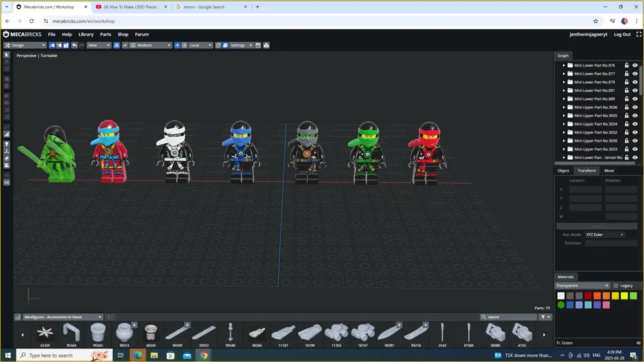Lock Mini Lower Part No.877
Image resolution: width=644 pixels, height=362 pixels.
[x=627, y=73]
